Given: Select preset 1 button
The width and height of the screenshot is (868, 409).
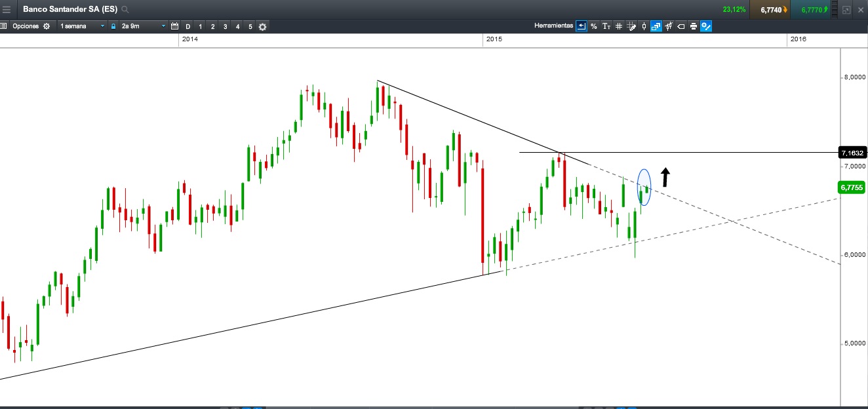Looking at the screenshot, I should [x=201, y=26].
